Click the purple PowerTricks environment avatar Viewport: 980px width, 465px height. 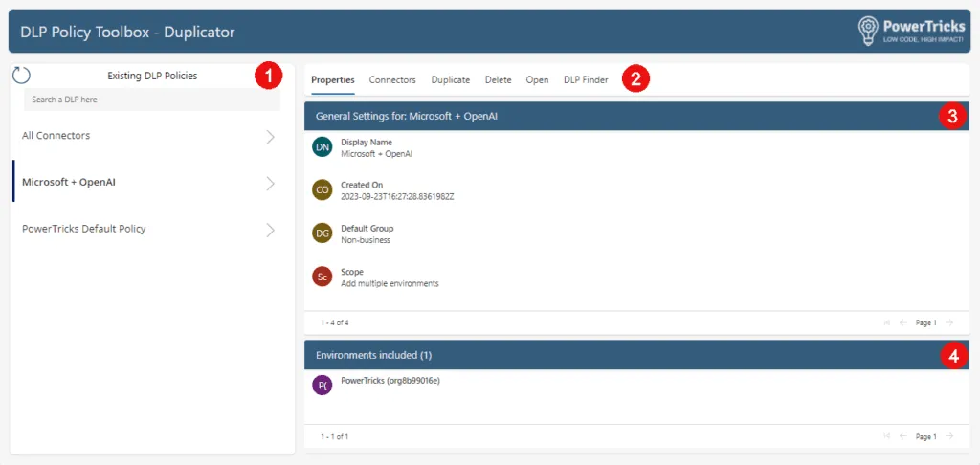(x=322, y=385)
